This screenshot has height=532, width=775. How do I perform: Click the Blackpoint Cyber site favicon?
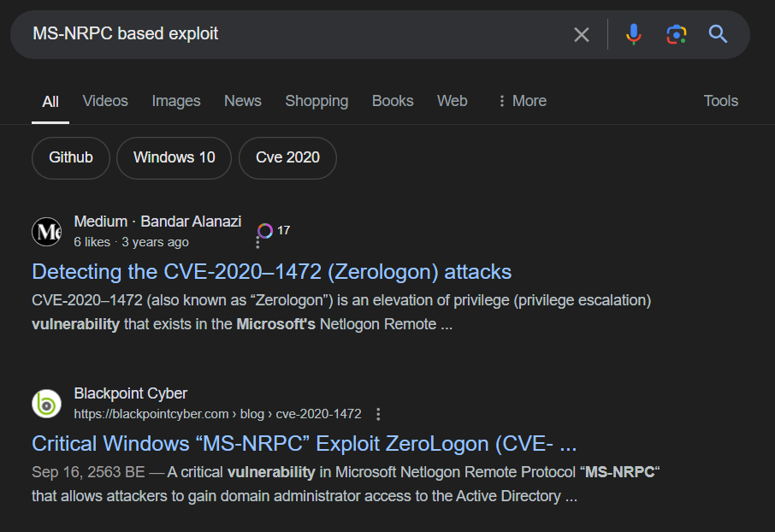point(46,403)
